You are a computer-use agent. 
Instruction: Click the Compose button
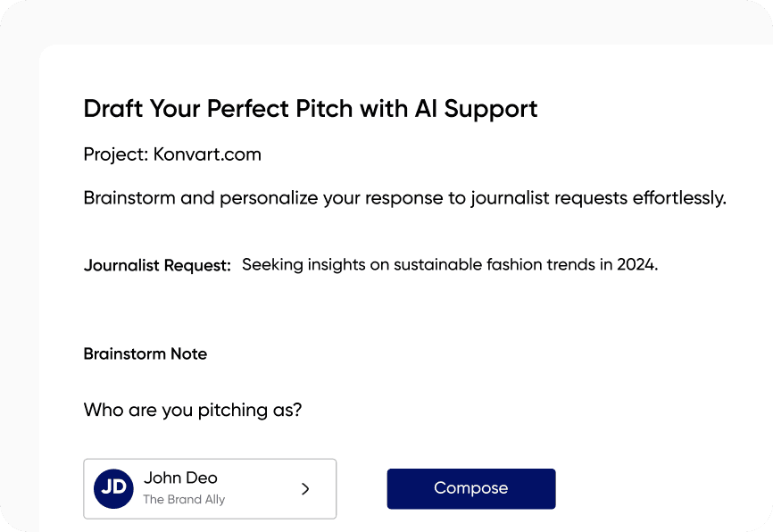(x=470, y=488)
